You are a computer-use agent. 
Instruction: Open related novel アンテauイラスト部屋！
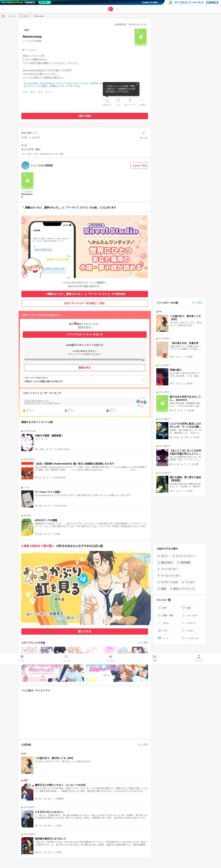pos(85,499)
